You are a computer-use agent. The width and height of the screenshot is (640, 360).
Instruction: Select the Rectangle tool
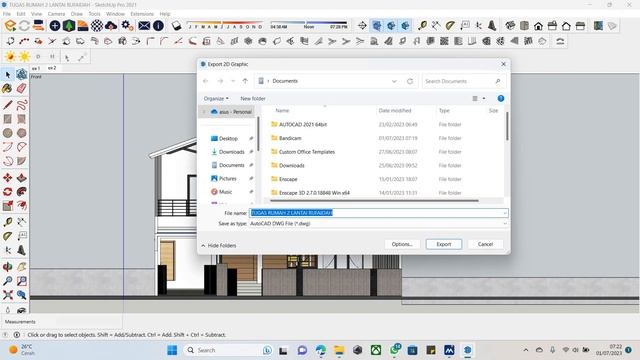click(7, 119)
